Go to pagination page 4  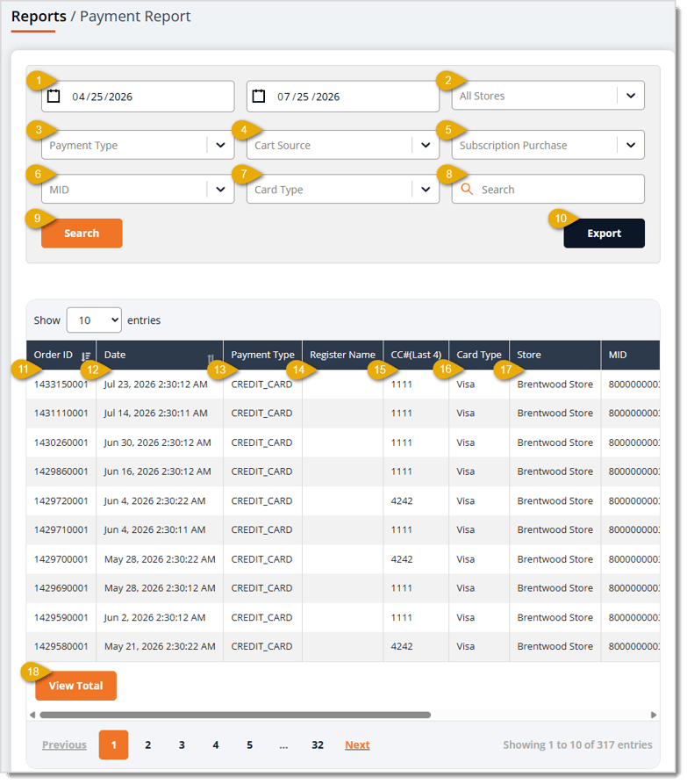216,744
